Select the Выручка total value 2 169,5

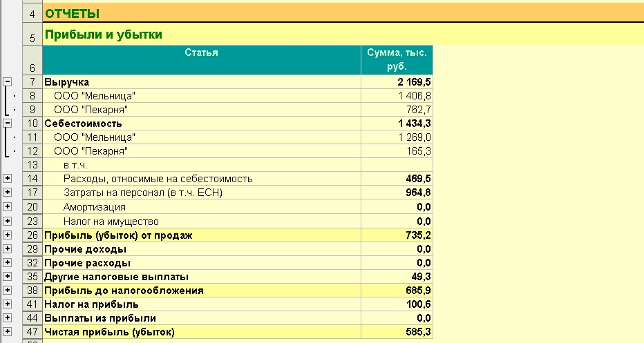pos(397,82)
